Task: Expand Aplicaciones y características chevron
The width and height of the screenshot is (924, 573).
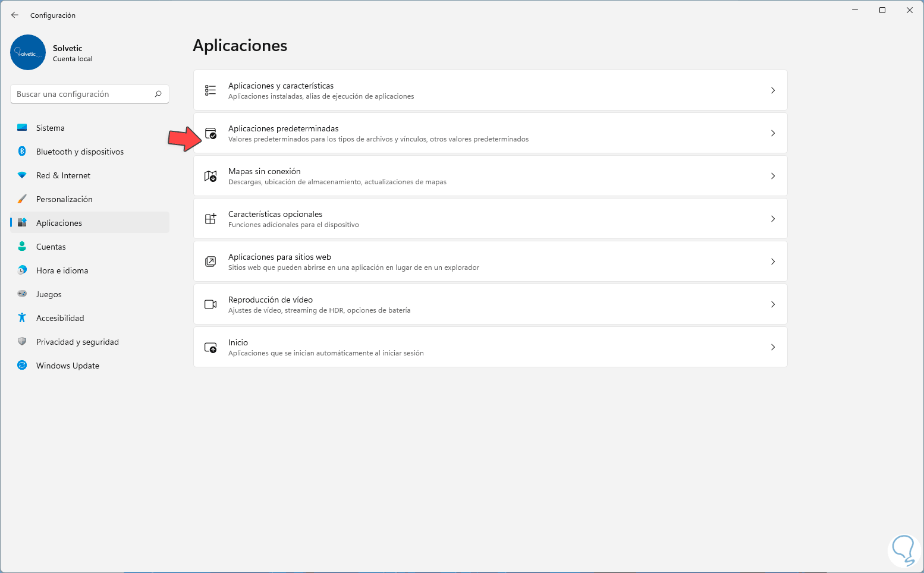Action: click(x=773, y=90)
